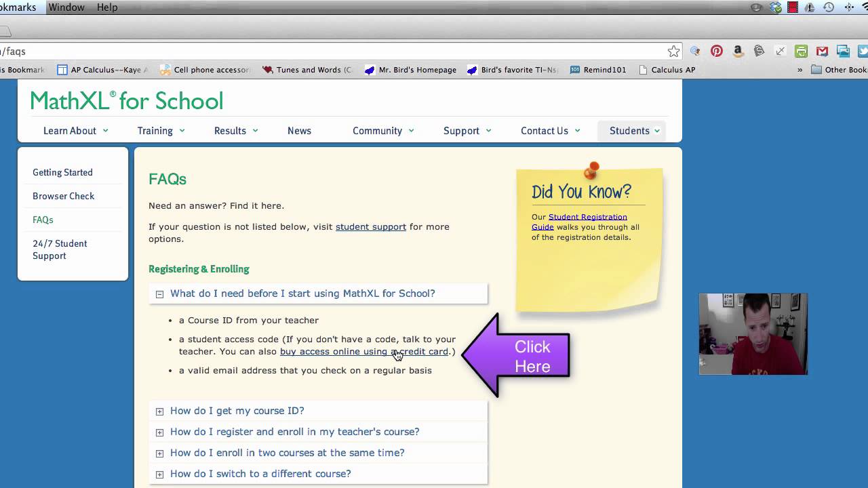Click the red filmstrip menu bar icon
Viewport: 868px width, 488px height.
[x=792, y=7]
